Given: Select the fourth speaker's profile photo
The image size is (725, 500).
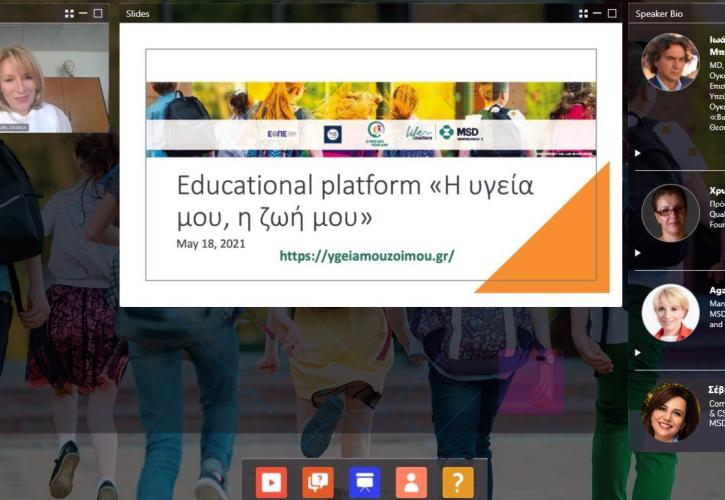Looking at the screenshot, I should [x=669, y=412].
